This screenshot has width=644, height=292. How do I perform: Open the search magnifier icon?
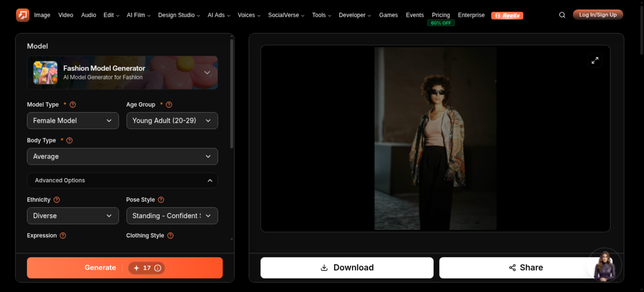[562, 15]
